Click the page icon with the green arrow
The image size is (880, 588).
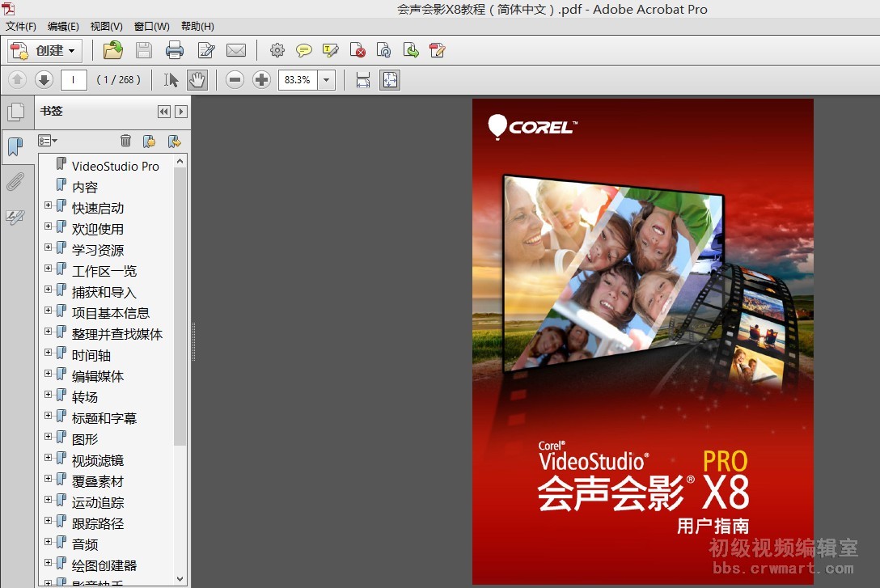[x=411, y=50]
